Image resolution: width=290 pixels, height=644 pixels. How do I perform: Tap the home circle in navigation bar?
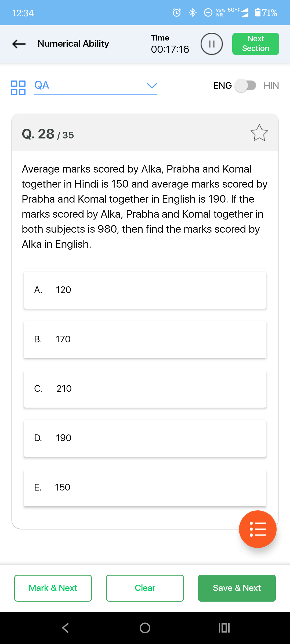click(x=145, y=628)
